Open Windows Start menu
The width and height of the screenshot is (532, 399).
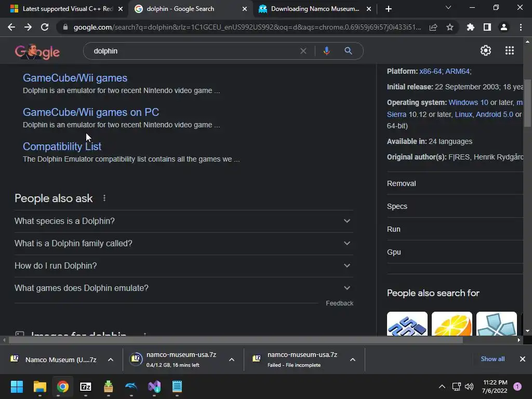tap(17, 387)
